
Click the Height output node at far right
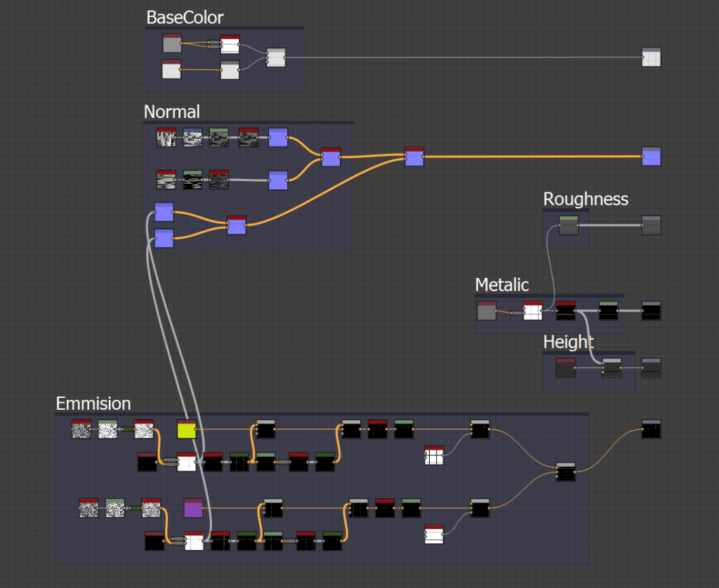[651, 368]
